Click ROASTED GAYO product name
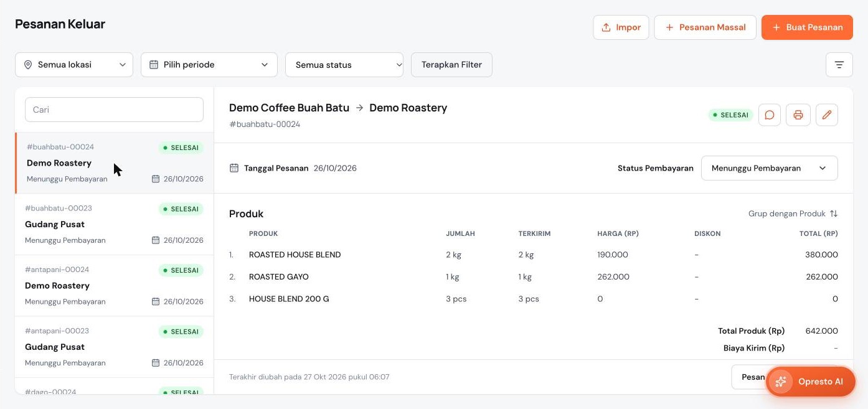Viewport: 868px width, 409px height. [x=279, y=277]
